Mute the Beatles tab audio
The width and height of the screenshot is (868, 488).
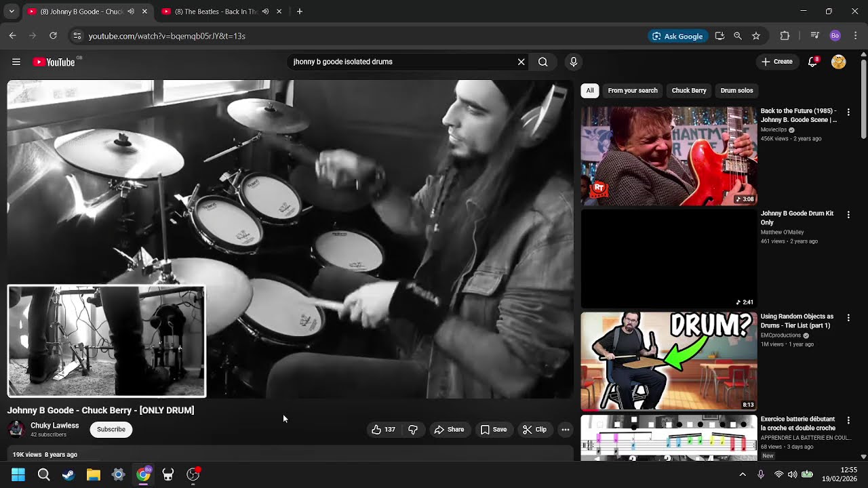pyautogui.click(x=265, y=12)
